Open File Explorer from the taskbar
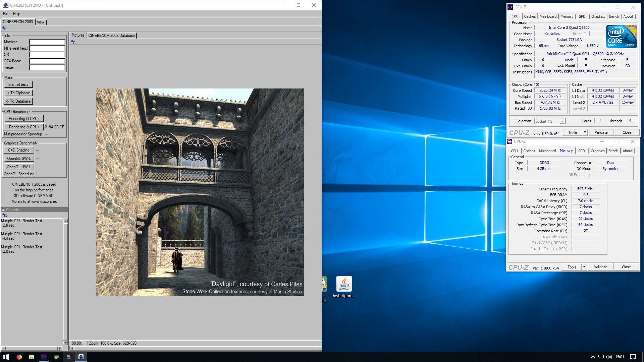The height and width of the screenshot is (362, 644). [x=32, y=357]
